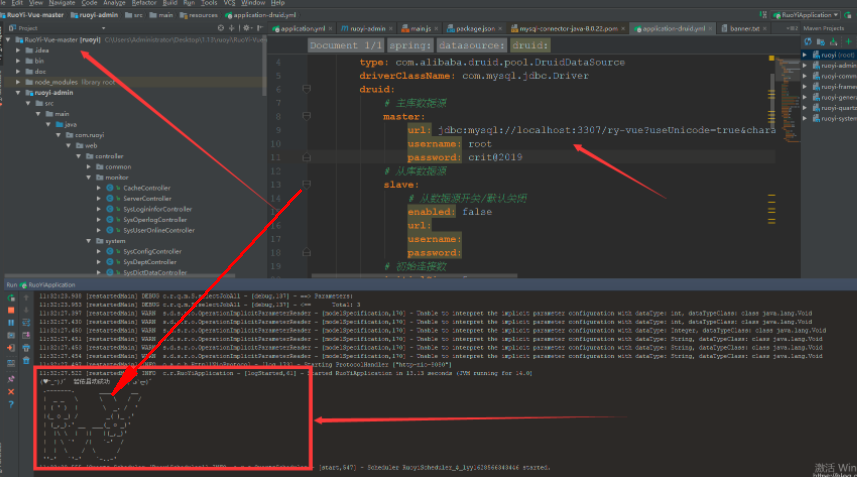The height and width of the screenshot is (477, 857).
Task: Expand the bin folder
Action: [18, 61]
